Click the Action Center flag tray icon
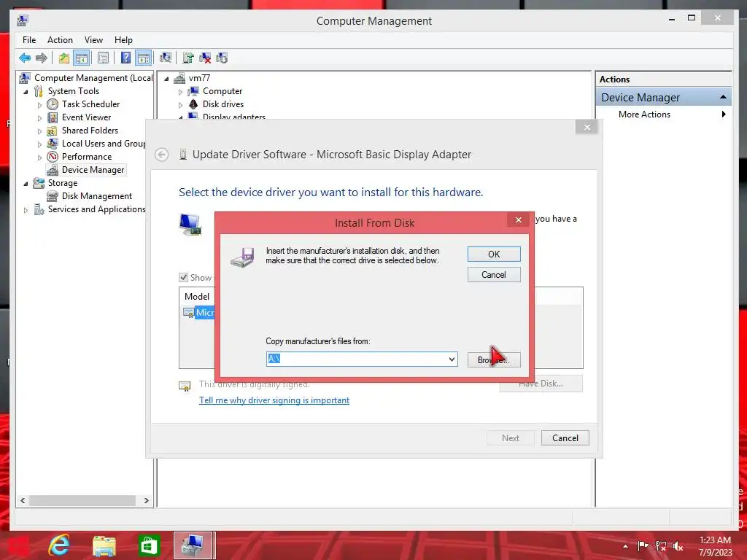 point(643,545)
